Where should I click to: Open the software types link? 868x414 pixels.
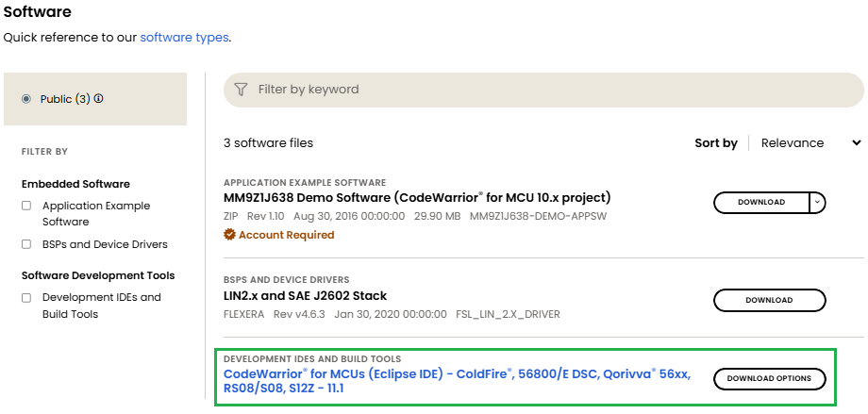coord(184,38)
